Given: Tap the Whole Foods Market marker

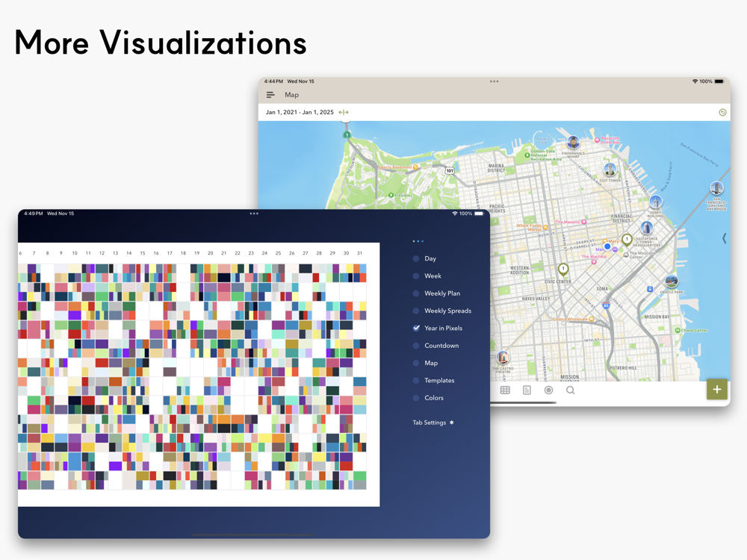Looking at the screenshot, I should coord(545,228).
